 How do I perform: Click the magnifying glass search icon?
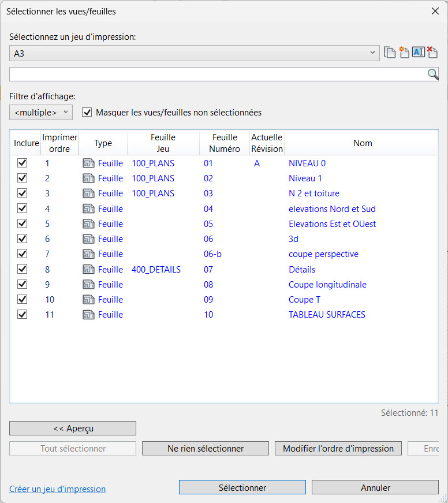432,74
